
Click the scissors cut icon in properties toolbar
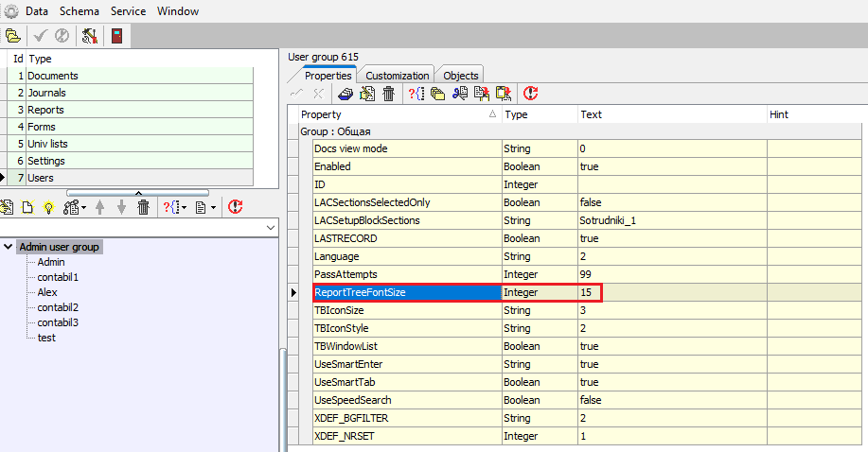pos(459,94)
